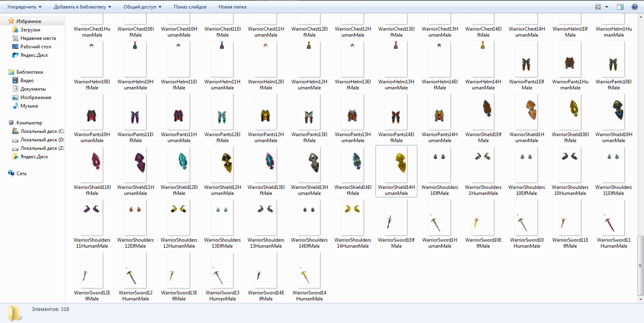Expand the Добавить в библиотеку dropdown
The image size is (644, 323).
pos(82,7)
